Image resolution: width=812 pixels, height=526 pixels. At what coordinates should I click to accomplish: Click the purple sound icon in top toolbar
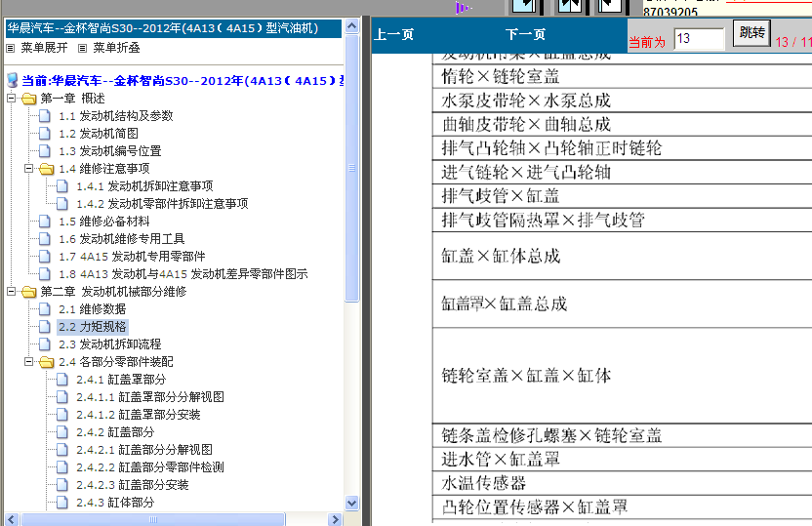tap(464, 7)
